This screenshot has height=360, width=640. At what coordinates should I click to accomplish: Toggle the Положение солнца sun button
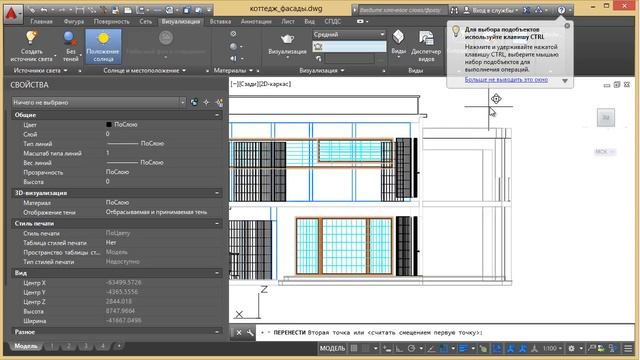tap(103, 47)
